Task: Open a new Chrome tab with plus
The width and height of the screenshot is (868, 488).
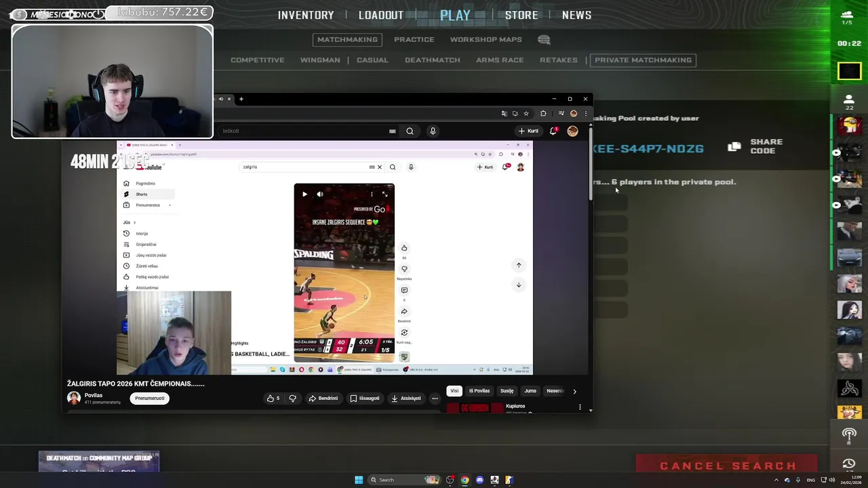Action: click(241, 99)
